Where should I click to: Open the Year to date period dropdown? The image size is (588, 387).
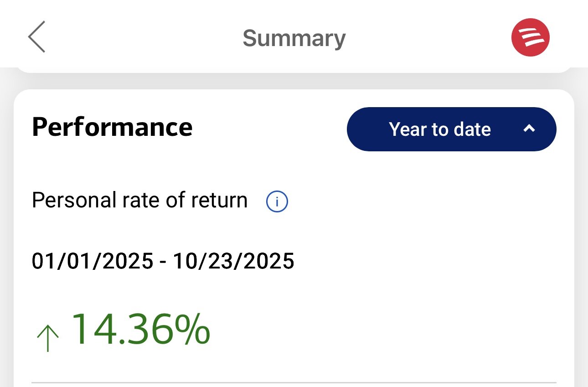451,129
